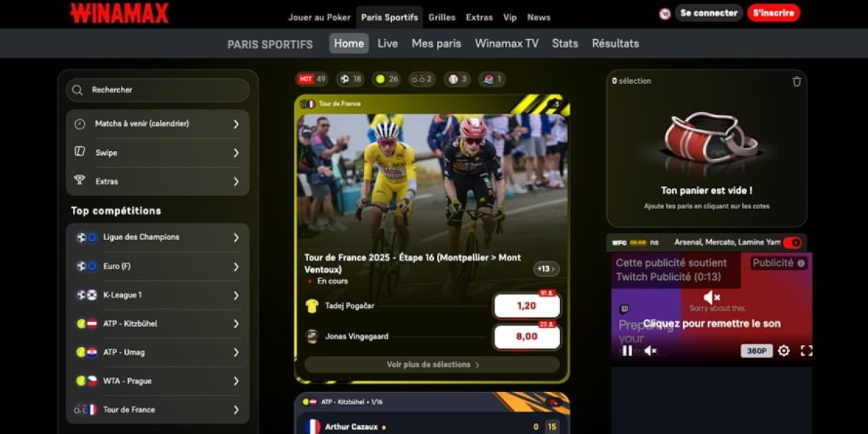Click the info icon next to Publicité
868x434 pixels.
tap(801, 263)
